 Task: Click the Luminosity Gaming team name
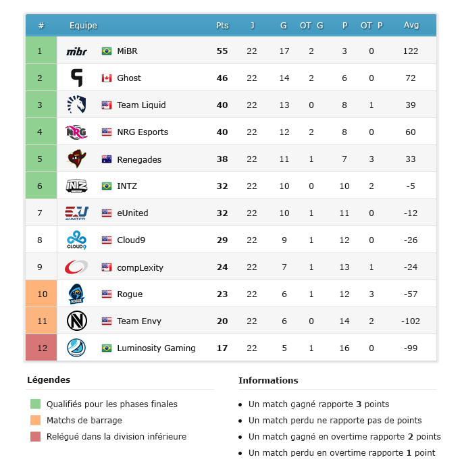click(x=156, y=348)
